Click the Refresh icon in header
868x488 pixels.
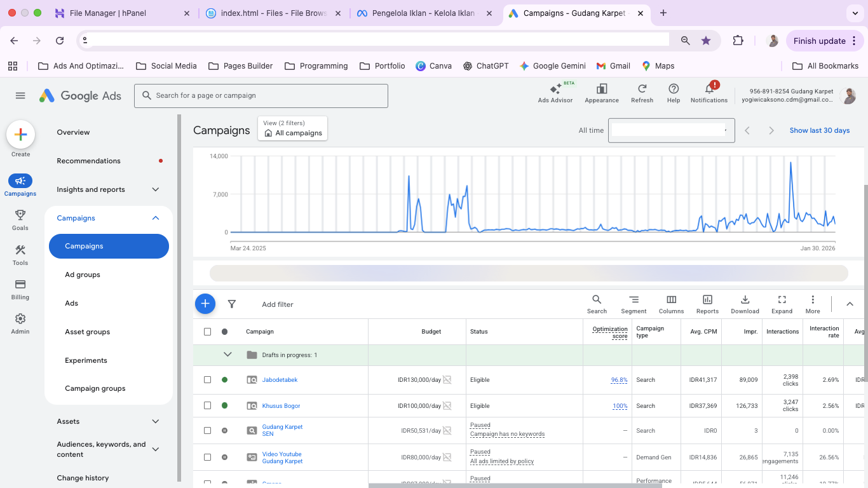pyautogui.click(x=642, y=90)
